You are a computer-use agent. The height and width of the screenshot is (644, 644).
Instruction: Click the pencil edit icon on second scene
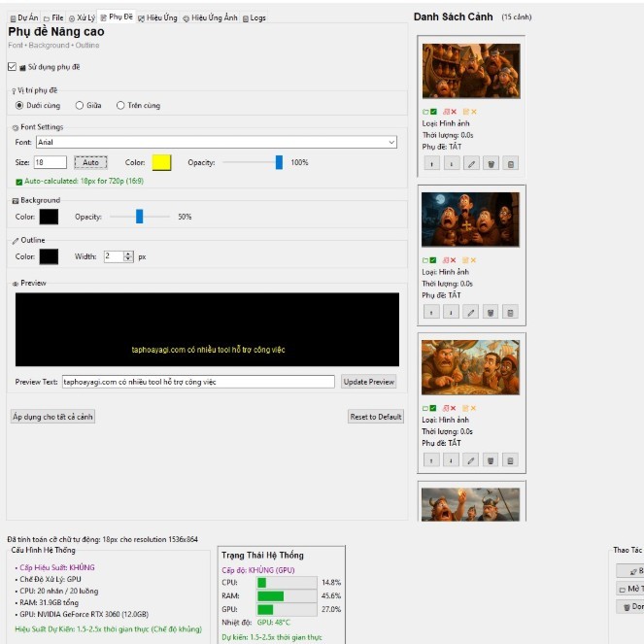tap(471, 312)
